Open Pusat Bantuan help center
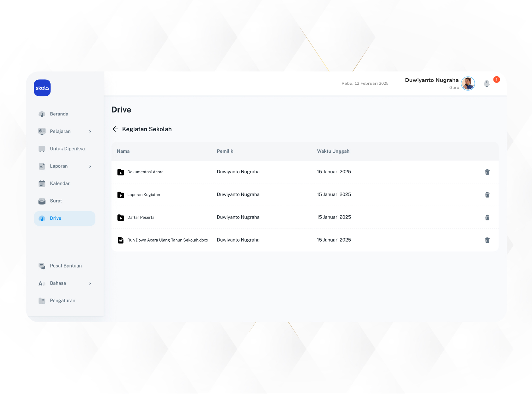Image resolution: width=532 pixels, height=394 pixels. (65, 266)
